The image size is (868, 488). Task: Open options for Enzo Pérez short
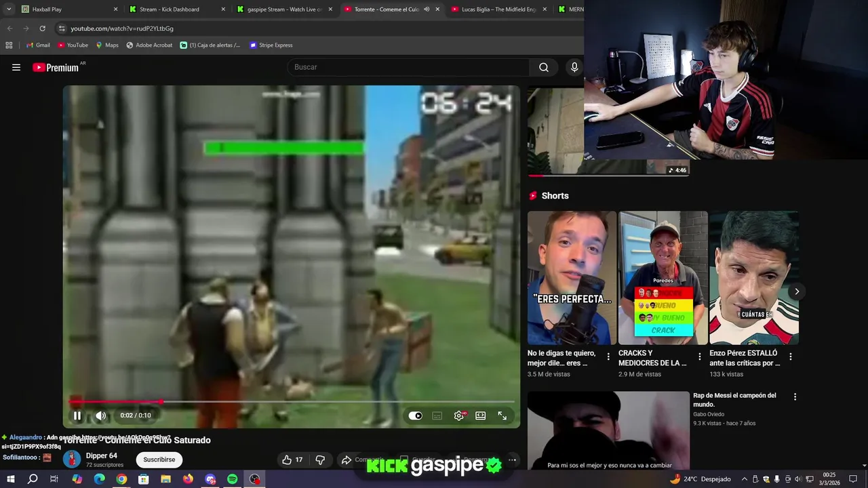click(790, 357)
